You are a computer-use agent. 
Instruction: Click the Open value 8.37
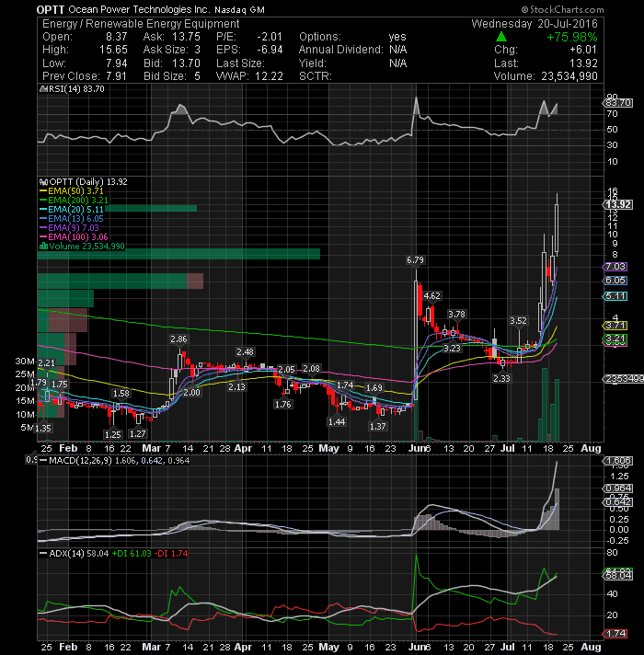(x=117, y=37)
